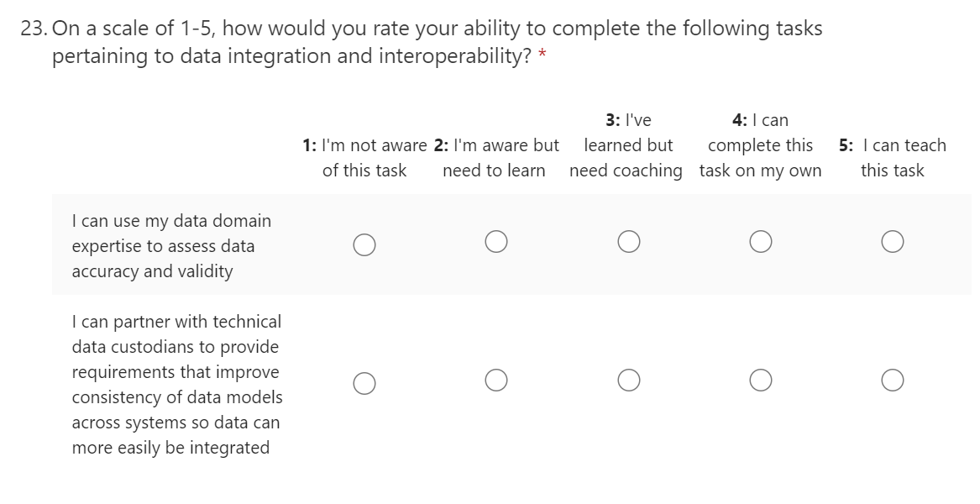Choose rating 2 for partnering with data custodians
Viewport: 980px width, 504px height.
[x=495, y=381]
